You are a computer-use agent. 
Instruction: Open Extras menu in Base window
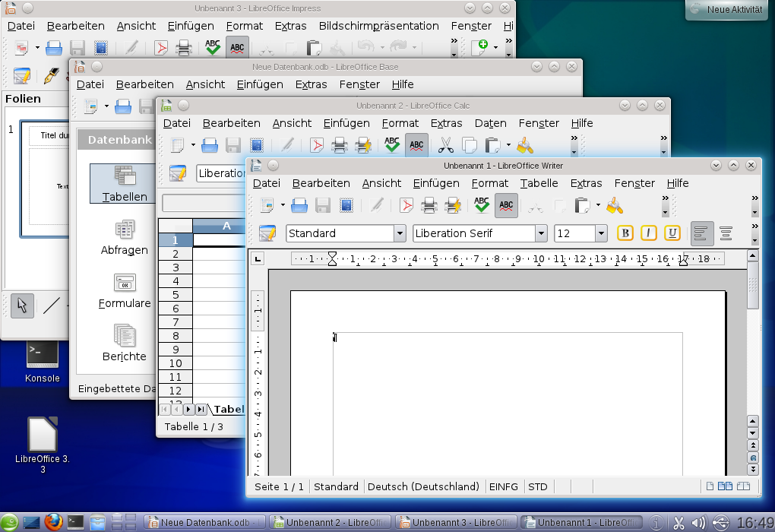pos(311,84)
